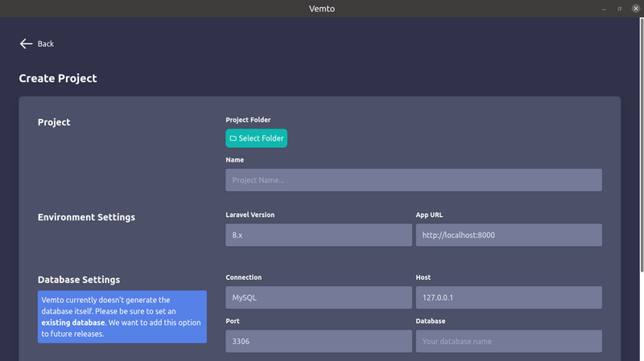Click the vertical scrollbar thumb

coord(642,145)
